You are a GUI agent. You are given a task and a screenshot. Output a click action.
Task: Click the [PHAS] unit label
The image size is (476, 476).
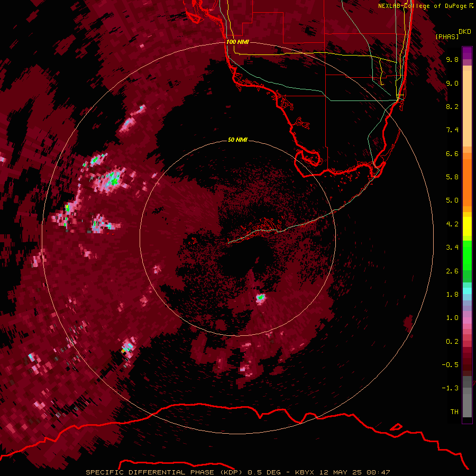pos(447,36)
